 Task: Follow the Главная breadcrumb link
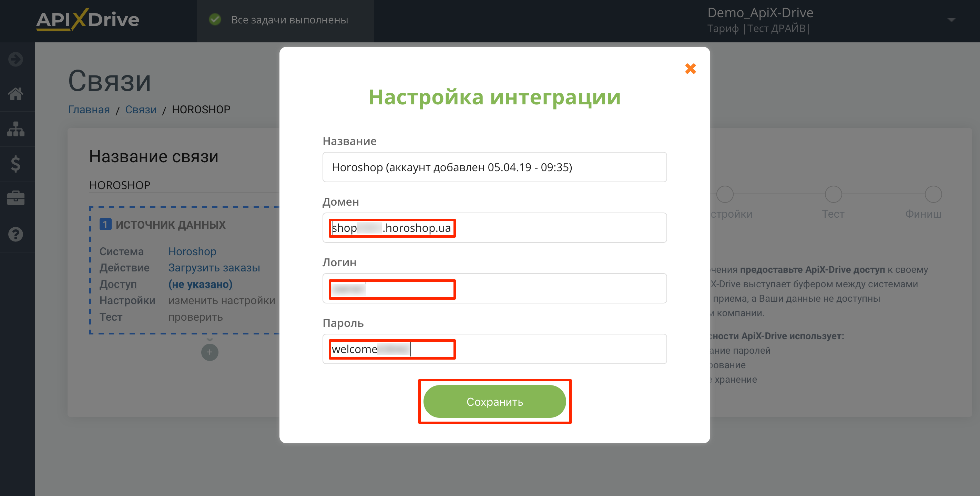89,110
